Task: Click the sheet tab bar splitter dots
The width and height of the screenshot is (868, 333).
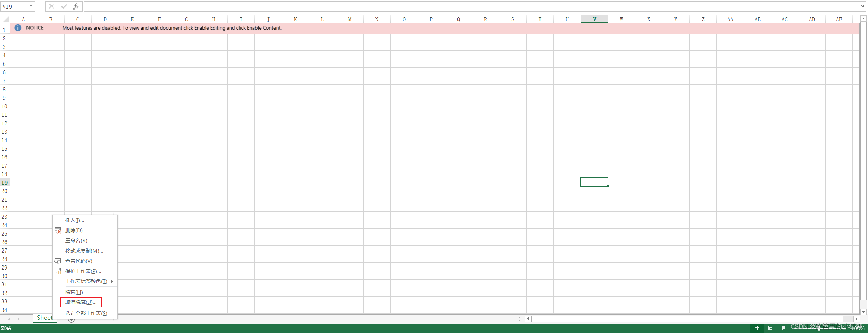Action: point(520,319)
